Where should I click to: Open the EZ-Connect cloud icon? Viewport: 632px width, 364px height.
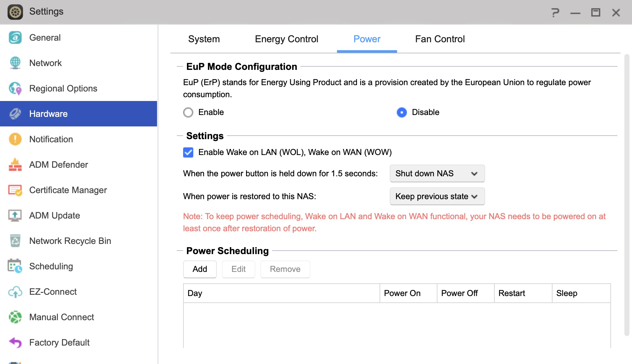tap(15, 292)
